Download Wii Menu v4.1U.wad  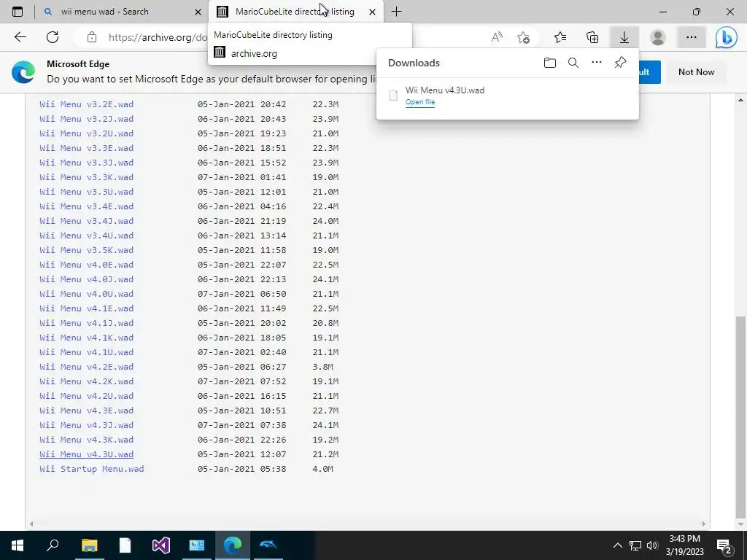(87, 352)
